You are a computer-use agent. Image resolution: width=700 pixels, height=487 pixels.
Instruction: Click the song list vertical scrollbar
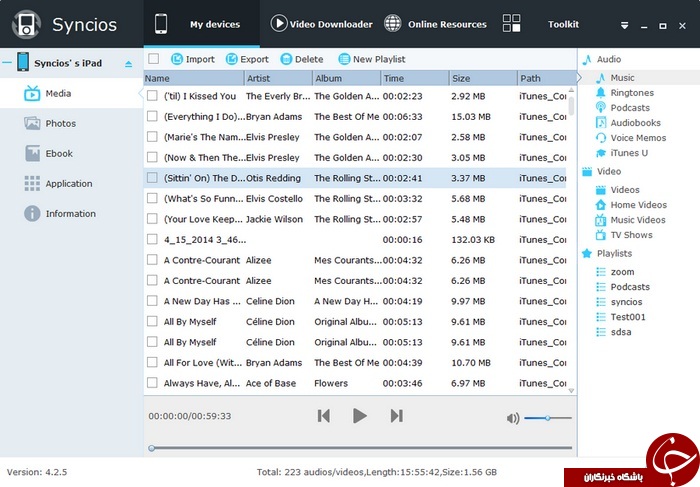pyautogui.click(x=571, y=106)
